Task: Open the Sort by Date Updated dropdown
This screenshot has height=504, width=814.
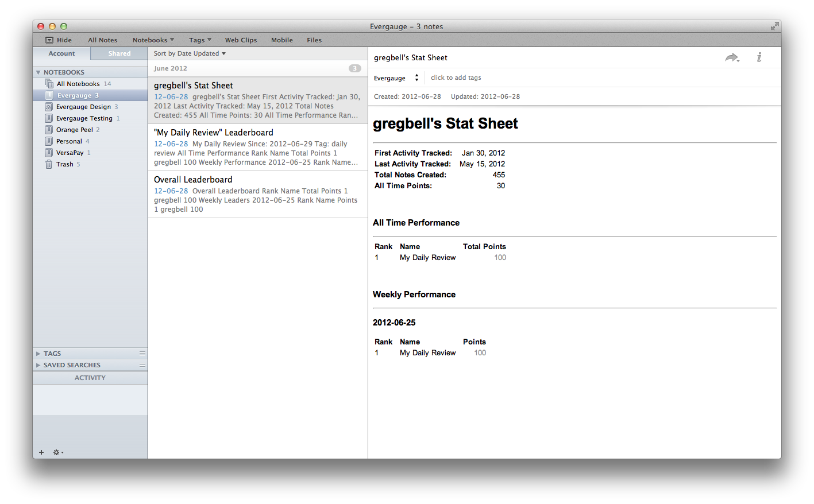Action: 190,53
